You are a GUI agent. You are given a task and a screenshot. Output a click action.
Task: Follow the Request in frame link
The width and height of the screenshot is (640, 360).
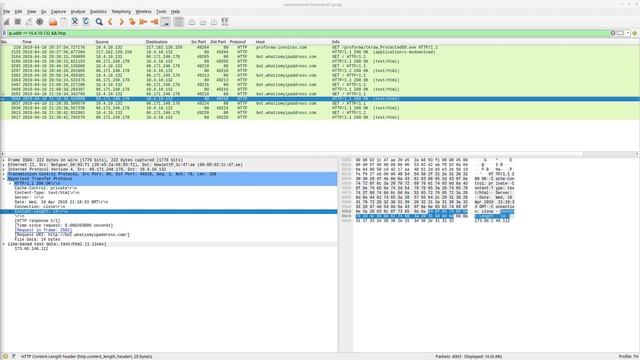coord(43,230)
